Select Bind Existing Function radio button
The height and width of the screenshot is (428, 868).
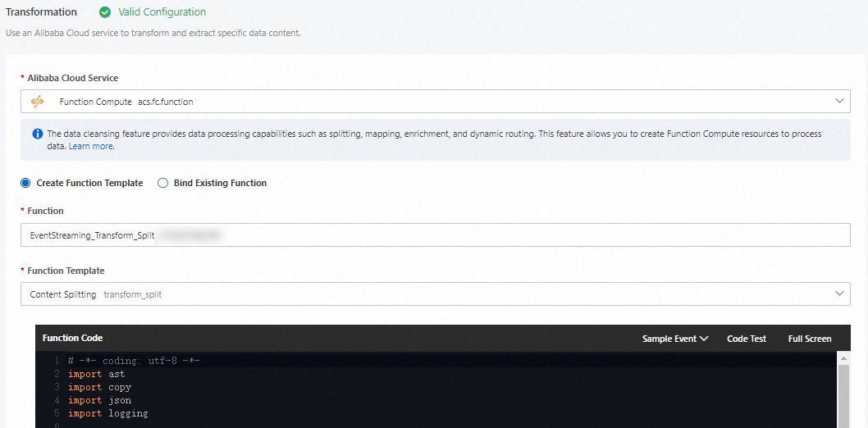(x=162, y=183)
